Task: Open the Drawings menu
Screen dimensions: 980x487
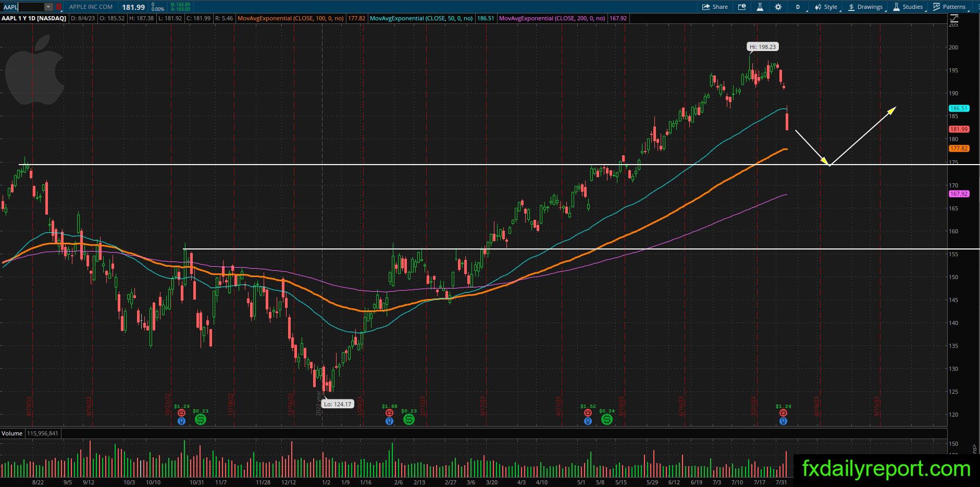Action: (x=865, y=7)
